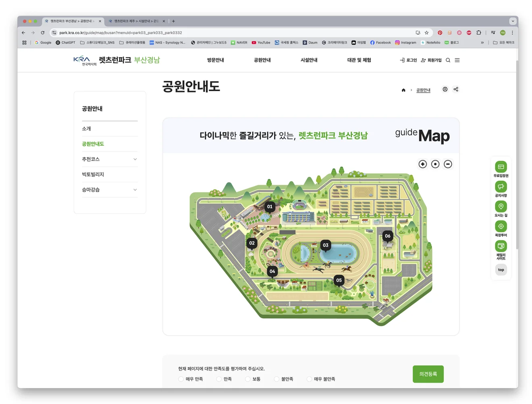Image resolution: width=532 pixels, height=404 pixels.
Task: Click the address bar URL field
Action: click(234, 33)
